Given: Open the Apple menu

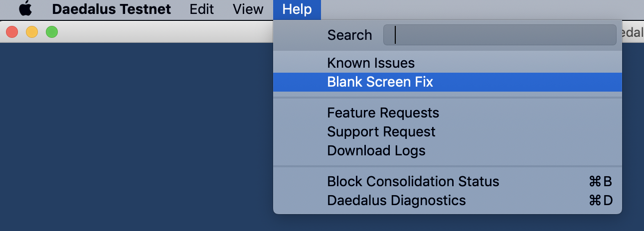Looking at the screenshot, I should (25, 9).
